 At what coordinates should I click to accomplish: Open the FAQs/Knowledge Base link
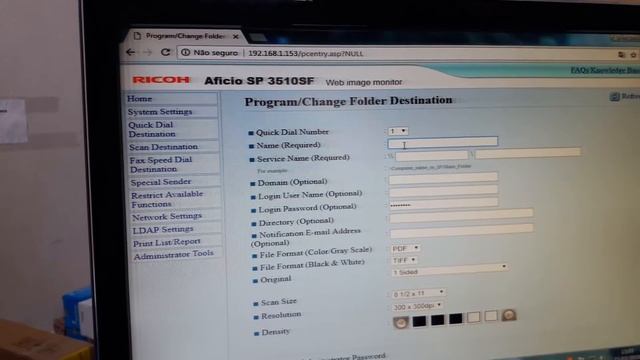[605, 70]
